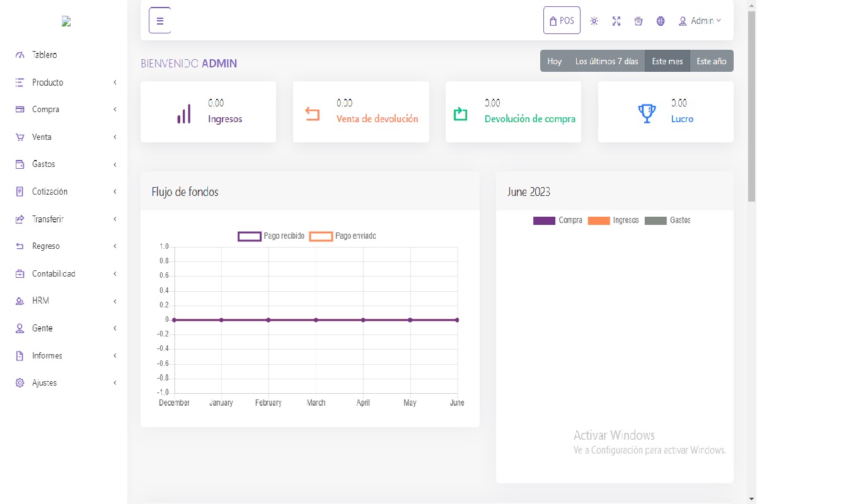
Task: Select Los últimos 7 días filter
Action: (606, 61)
